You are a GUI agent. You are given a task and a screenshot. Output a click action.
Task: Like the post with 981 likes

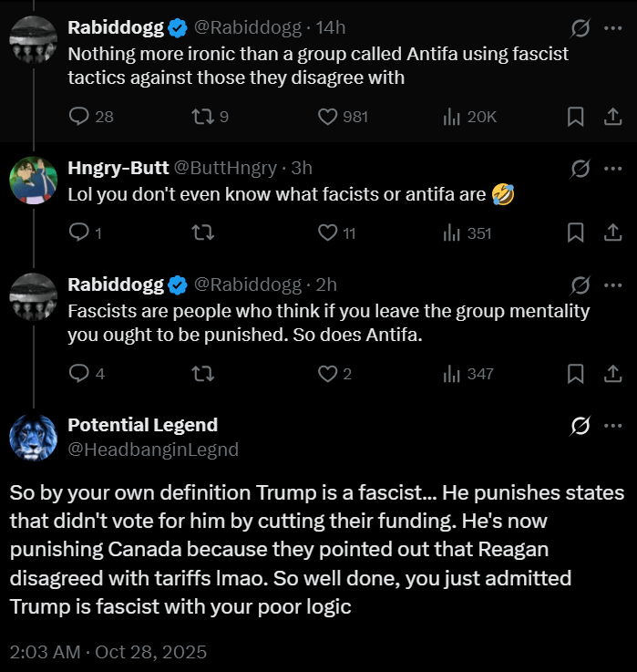click(x=327, y=117)
